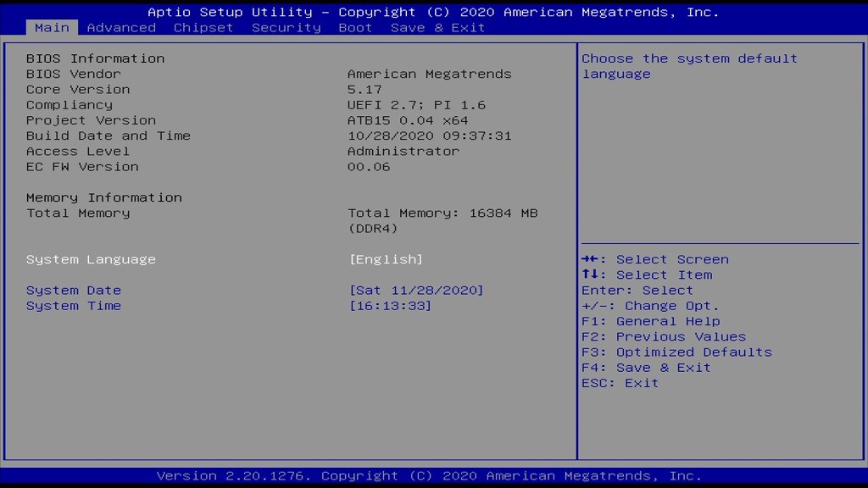This screenshot has width=868, height=488.
Task: Go to the Security tab
Action: [287, 28]
